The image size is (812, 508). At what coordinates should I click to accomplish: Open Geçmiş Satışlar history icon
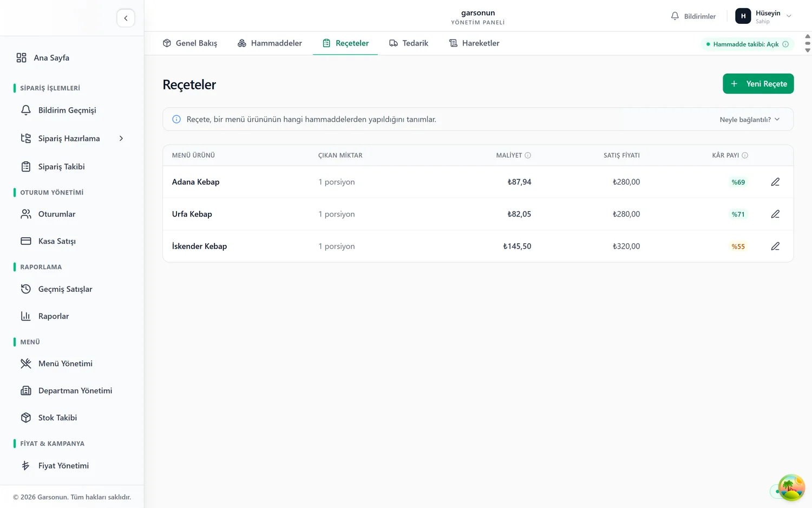[x=26, y=289]
